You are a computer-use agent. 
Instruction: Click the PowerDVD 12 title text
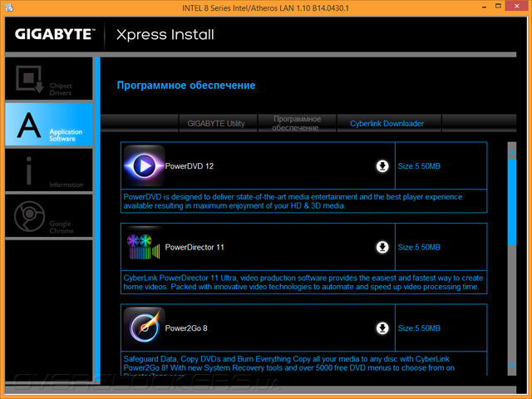(x=190, y=166)
